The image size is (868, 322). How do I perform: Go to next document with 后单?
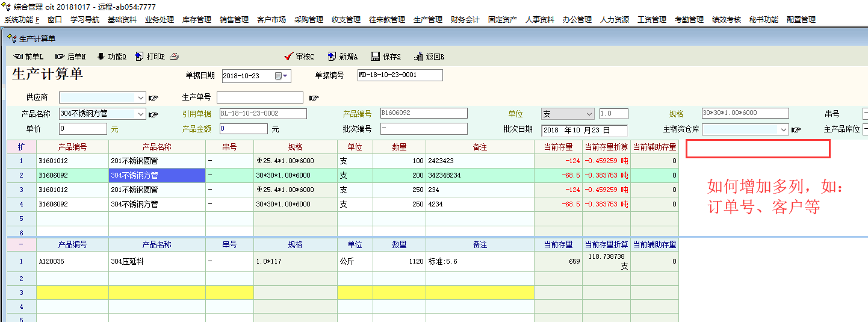[70, 57]
